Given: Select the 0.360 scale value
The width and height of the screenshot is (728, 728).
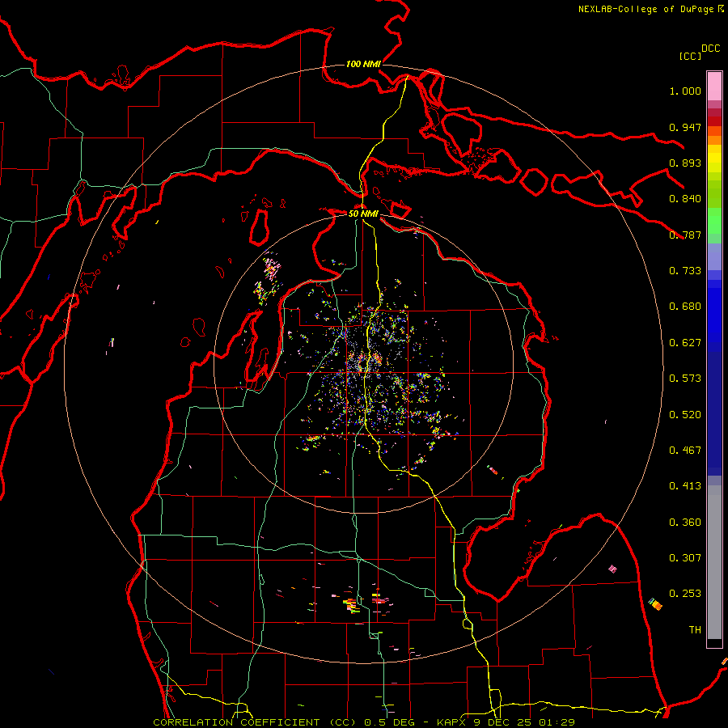Looking at the screenshot, I should (685, 523).
